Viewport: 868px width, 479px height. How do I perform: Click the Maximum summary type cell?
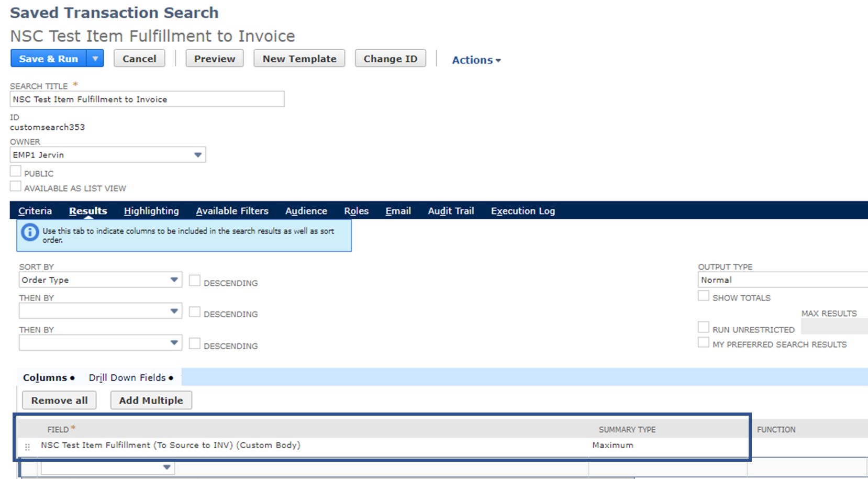point(613,445)
